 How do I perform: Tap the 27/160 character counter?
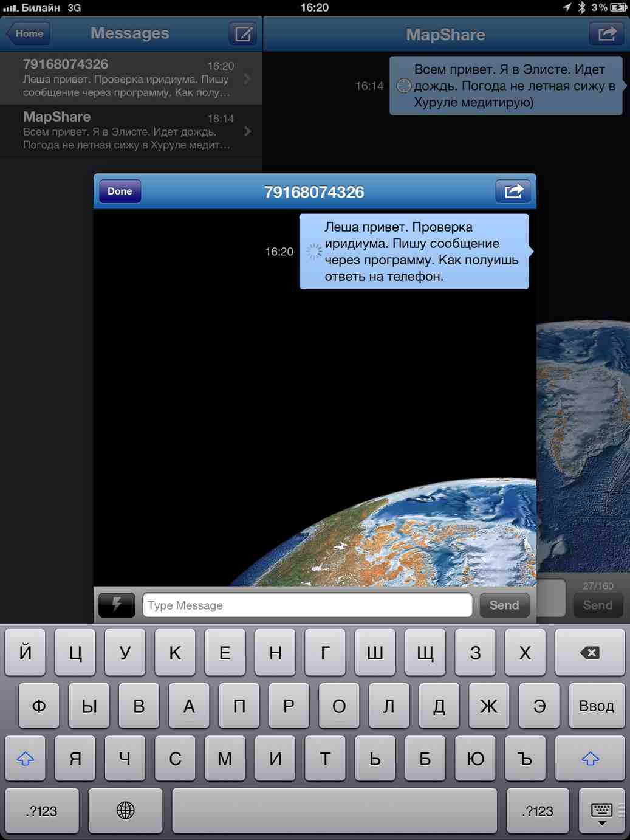point(598,586)
